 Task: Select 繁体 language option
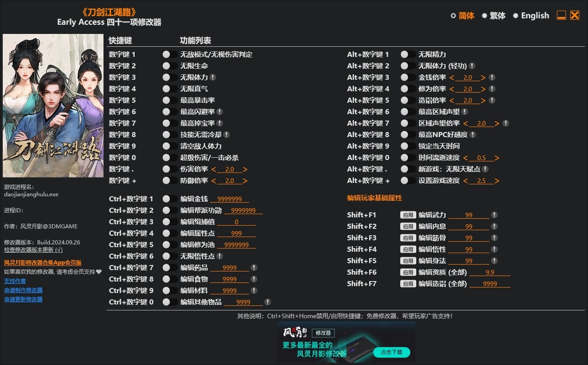pyautogui.click(x=485, y=16)
